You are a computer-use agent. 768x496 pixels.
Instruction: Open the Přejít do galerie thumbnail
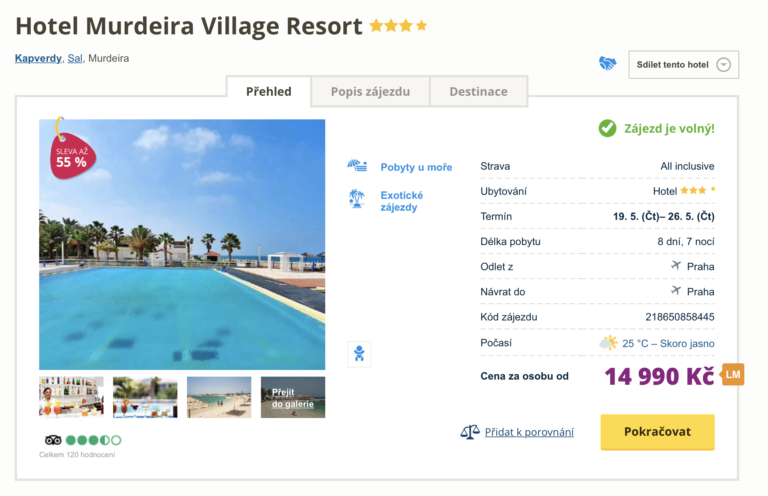(293, 397)
